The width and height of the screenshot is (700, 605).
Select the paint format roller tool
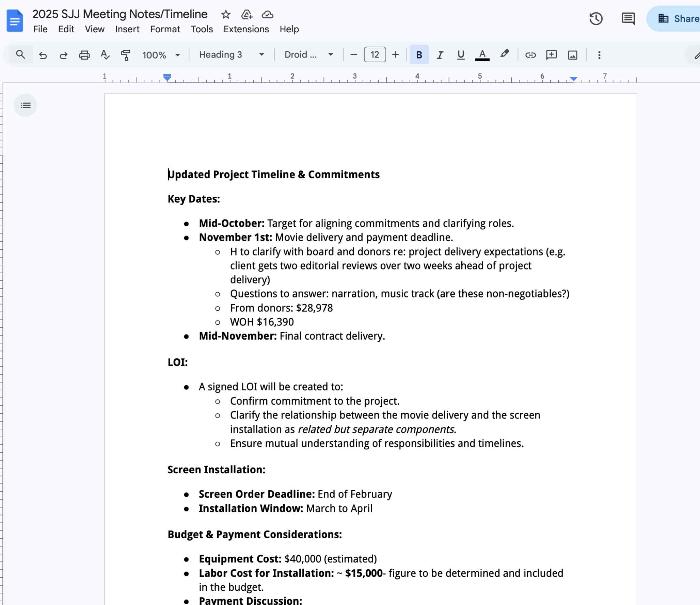126,55
